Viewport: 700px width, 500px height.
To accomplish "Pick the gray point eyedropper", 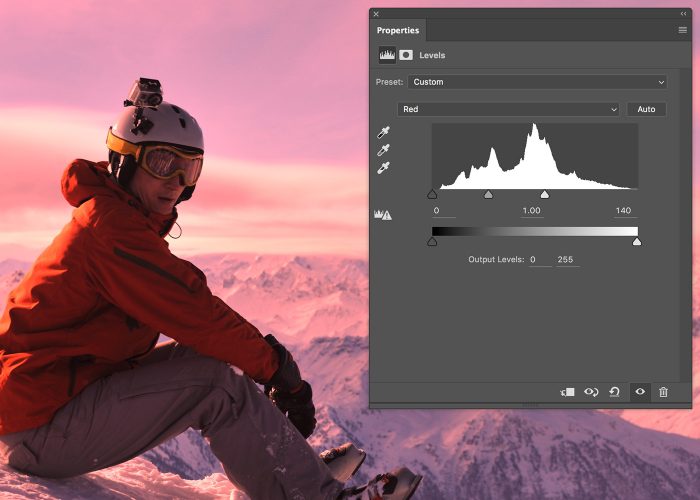I will tap(383, 150).
